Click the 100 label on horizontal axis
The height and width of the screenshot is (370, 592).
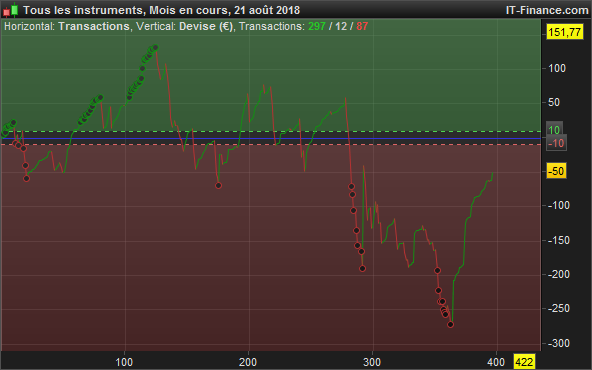(124, 362)
